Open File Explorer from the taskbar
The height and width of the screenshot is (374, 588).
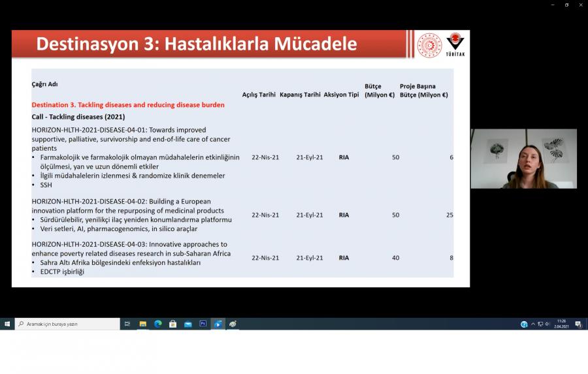[x=142, y=324]
